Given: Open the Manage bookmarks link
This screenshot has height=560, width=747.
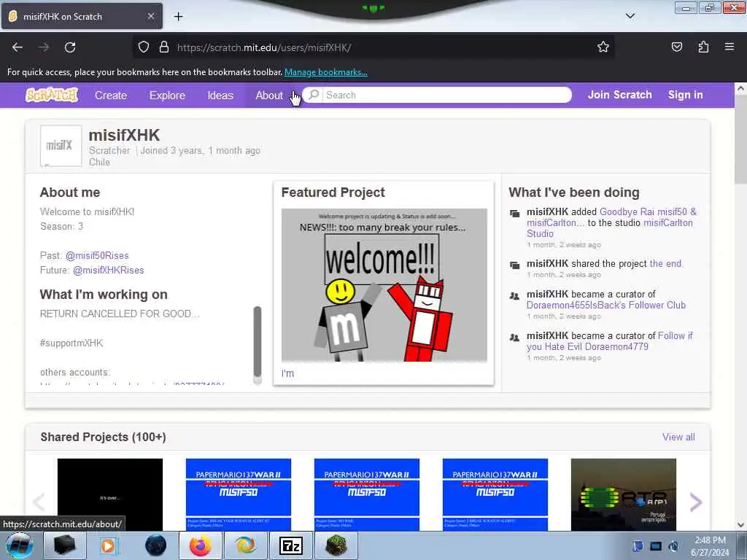Looking at the screenshot, I should pos(326,72).
